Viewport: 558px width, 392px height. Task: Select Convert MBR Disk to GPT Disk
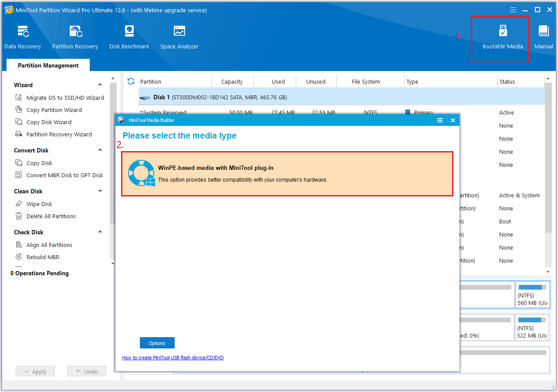tap(65, 175)
